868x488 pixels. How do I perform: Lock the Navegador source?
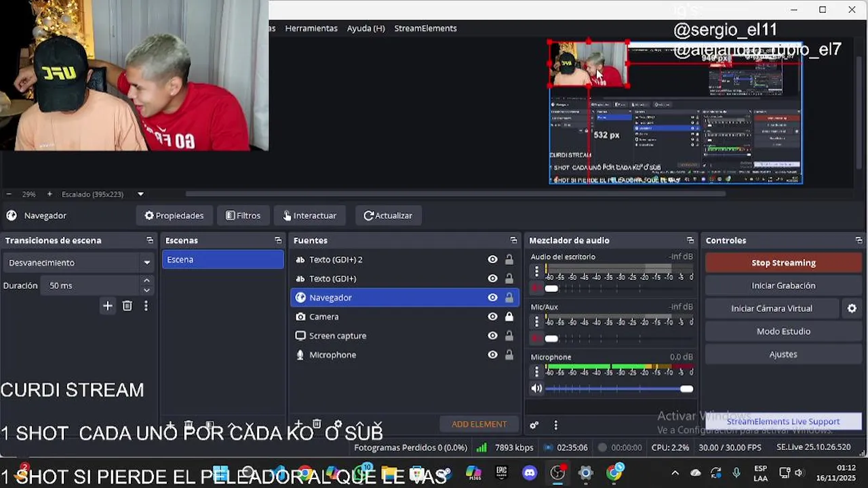point(509,298)
